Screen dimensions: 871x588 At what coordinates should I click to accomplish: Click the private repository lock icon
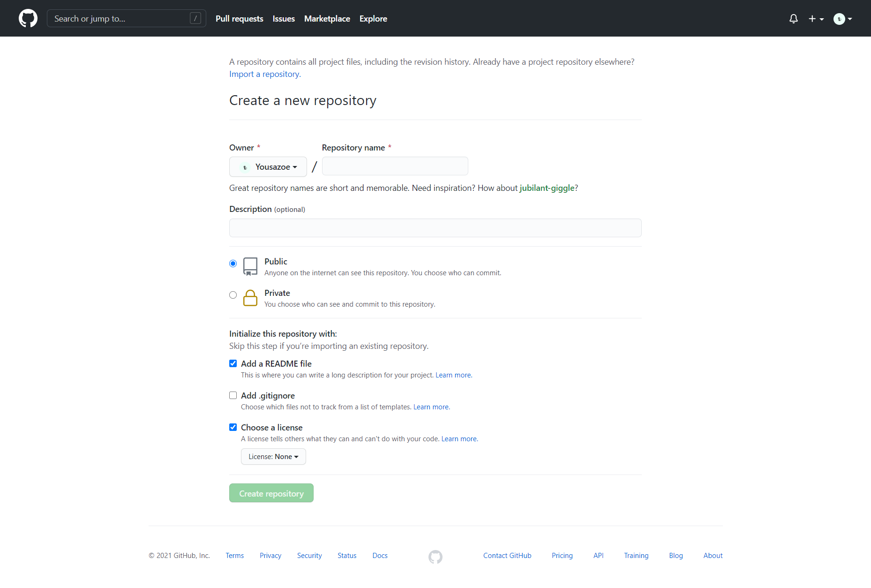[x=250, y=298]
